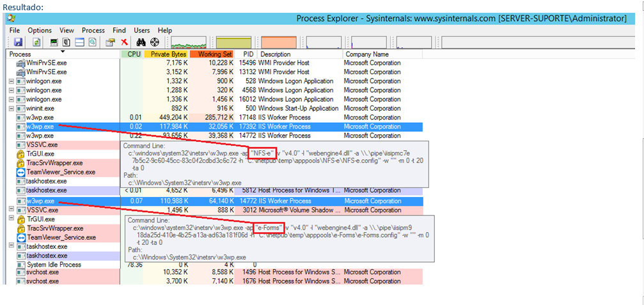The width and height of the screenshot is (644, 305).
Task: Open the Process menu
Action: [x=93, y=30]
